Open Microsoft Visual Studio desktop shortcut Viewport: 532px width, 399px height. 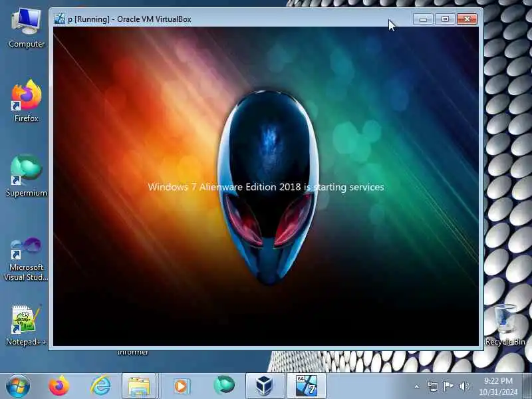[26, 259]
